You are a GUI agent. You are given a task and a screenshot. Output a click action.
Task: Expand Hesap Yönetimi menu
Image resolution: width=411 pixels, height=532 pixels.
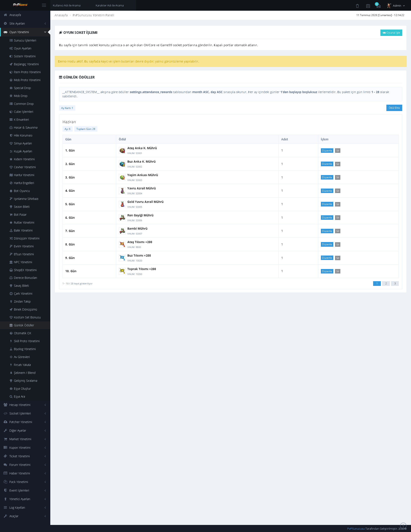point(25,405)
